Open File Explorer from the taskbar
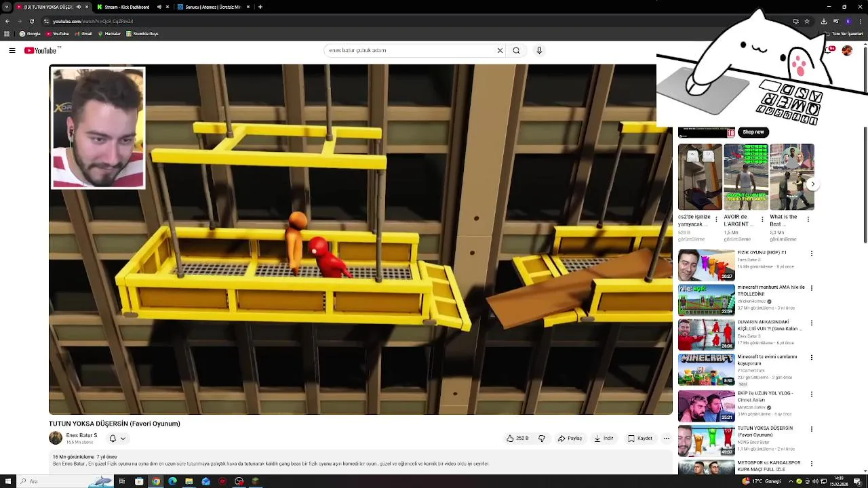 tap(189, 481)
